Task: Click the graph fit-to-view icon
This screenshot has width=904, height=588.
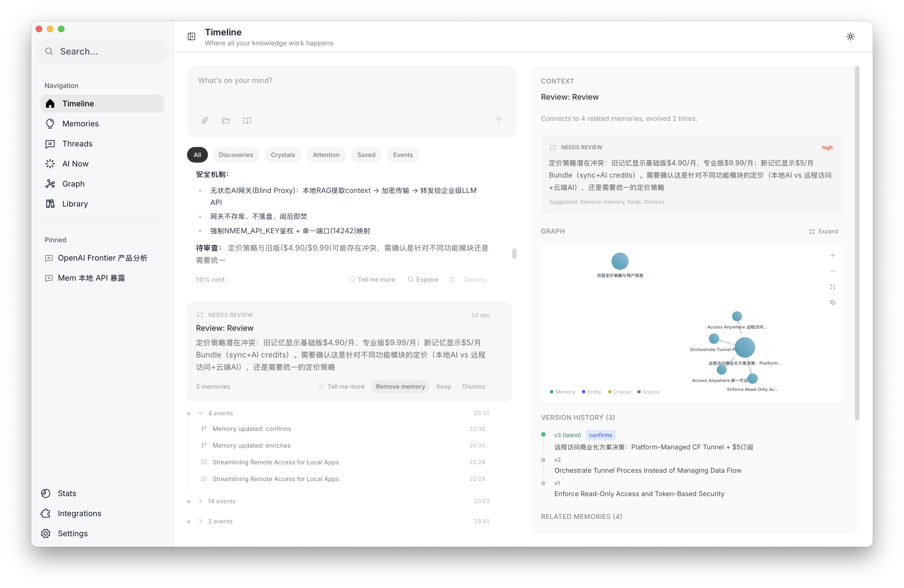Action: tap(832, 287)
